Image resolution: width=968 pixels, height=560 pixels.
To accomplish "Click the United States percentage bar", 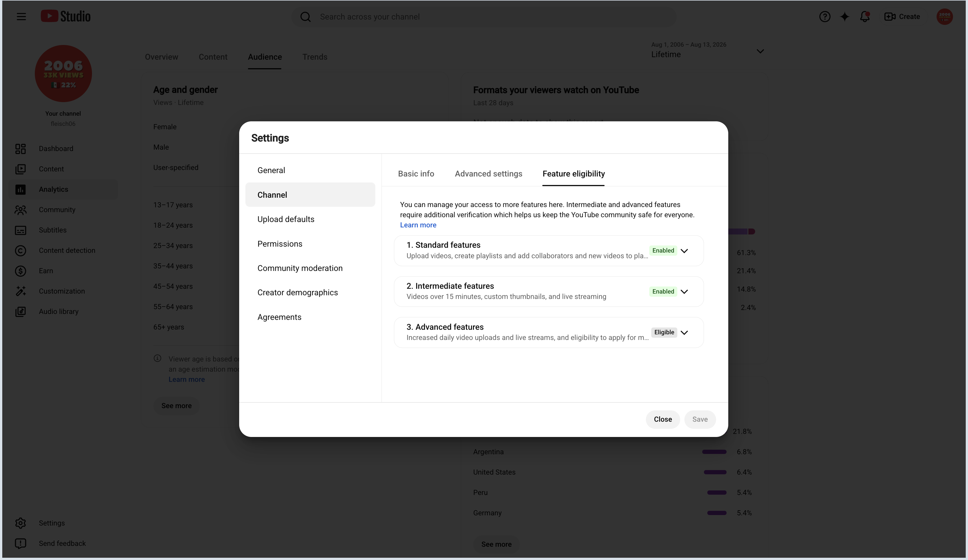I will (715, 472).
